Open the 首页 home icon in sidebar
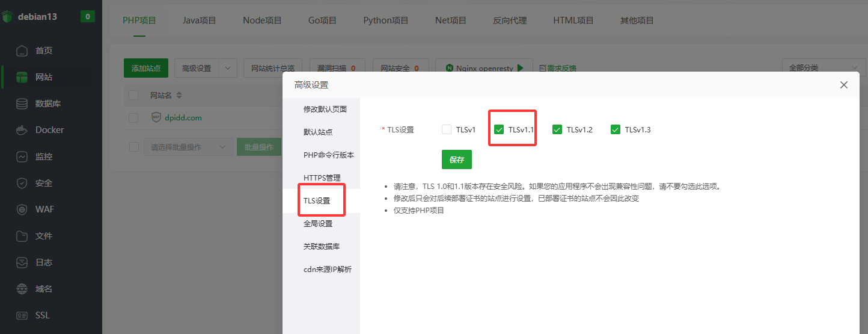 pos(22,51)
